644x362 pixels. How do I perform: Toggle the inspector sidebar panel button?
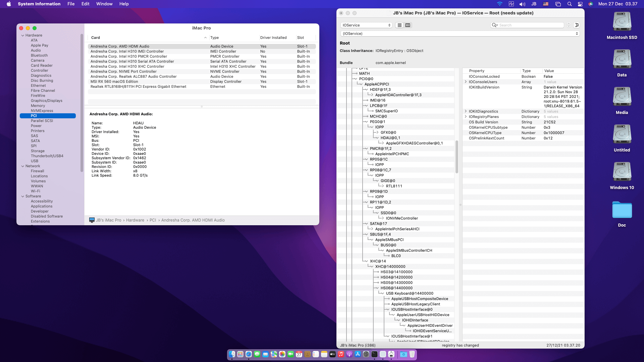(577, 25)
